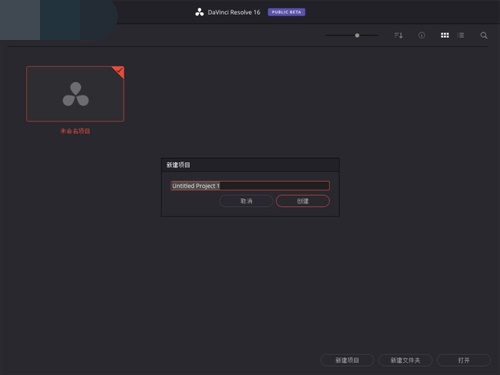Click 取消 to cancel new project
This screenshot has height=375, width=500.
pos(246,201)
